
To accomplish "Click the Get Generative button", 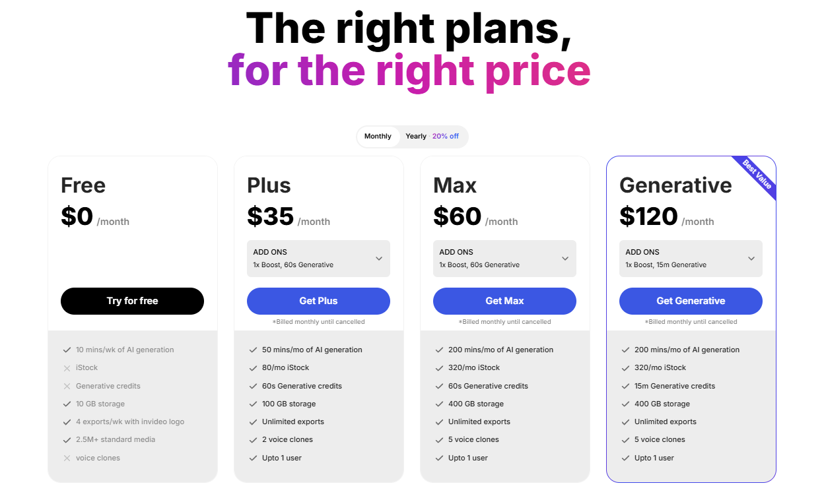I will point(691,301).
